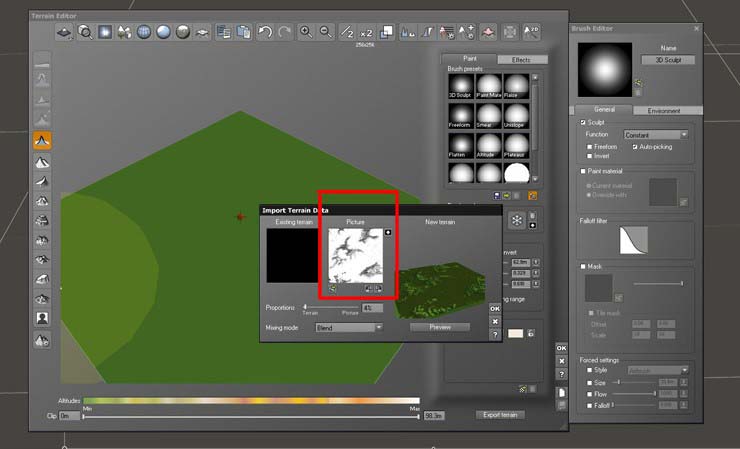740x449 pixels.
Task: Enable the Invert checkbox in Brush Editor
Action: (589, 156)
